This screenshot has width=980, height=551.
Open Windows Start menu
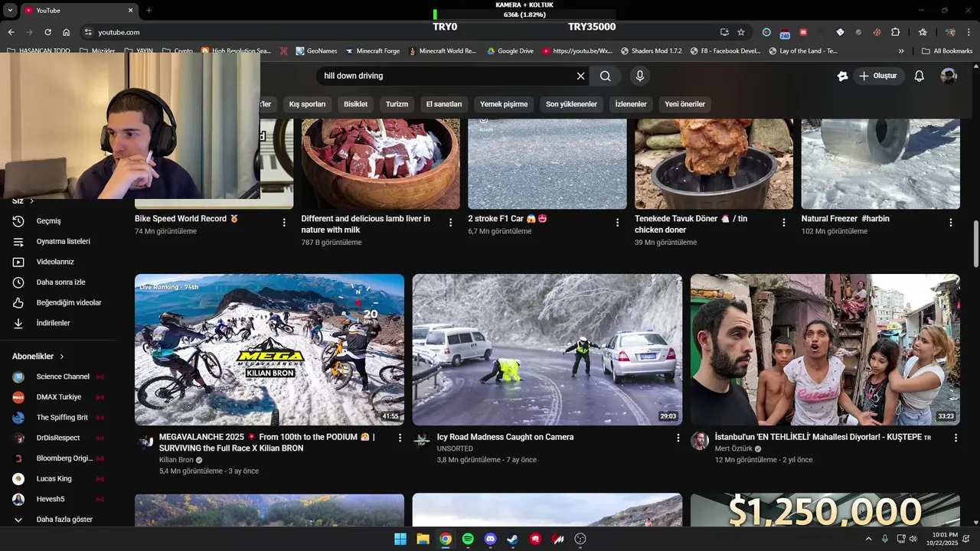(400, 539)
